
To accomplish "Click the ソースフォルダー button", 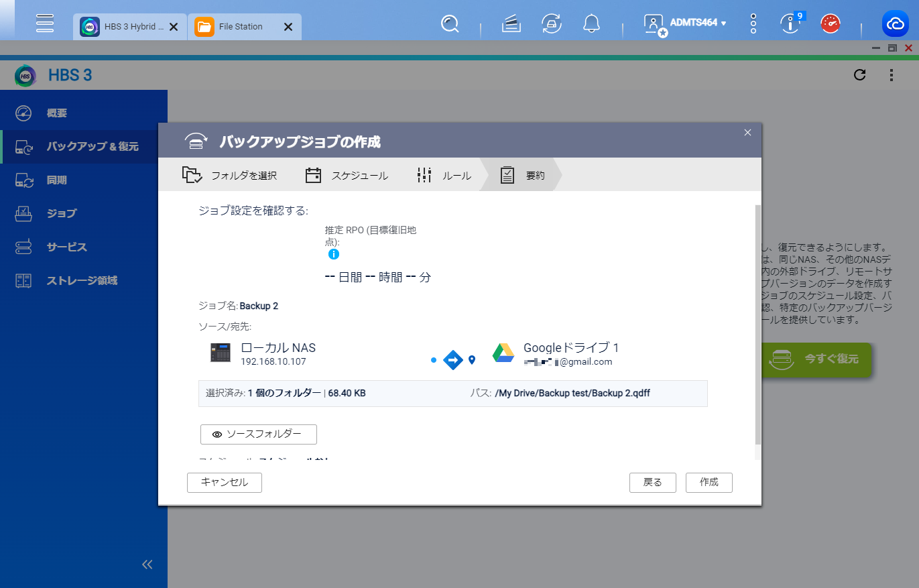I will 259,434.
